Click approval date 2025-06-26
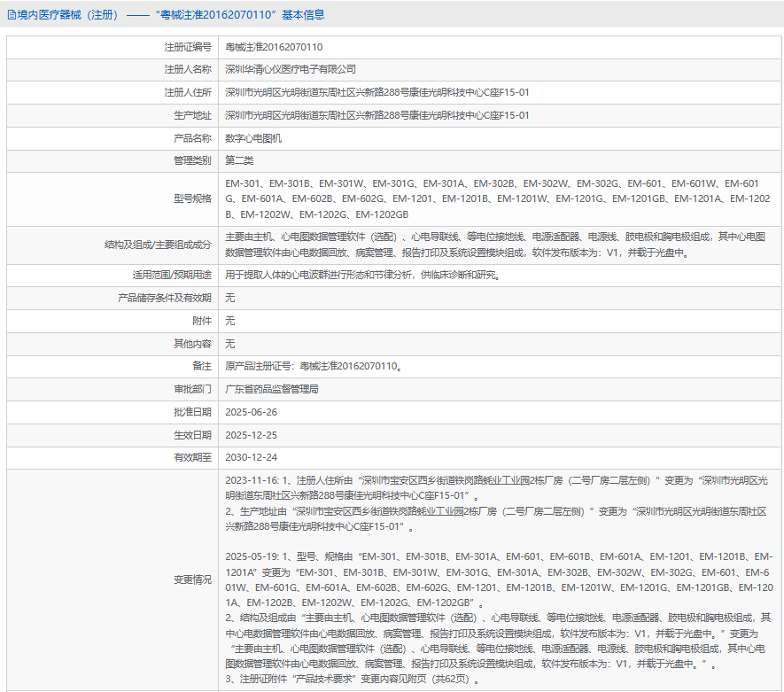Viewport: 784px width, 692px height. pyautogui.click(x=251, y=412)
